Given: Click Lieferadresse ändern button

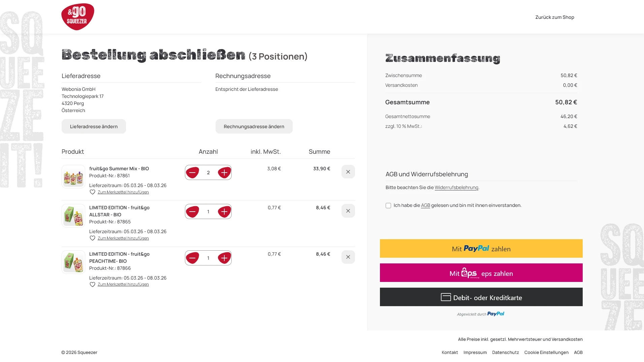Looking at the screenshot, I should 94,126.
